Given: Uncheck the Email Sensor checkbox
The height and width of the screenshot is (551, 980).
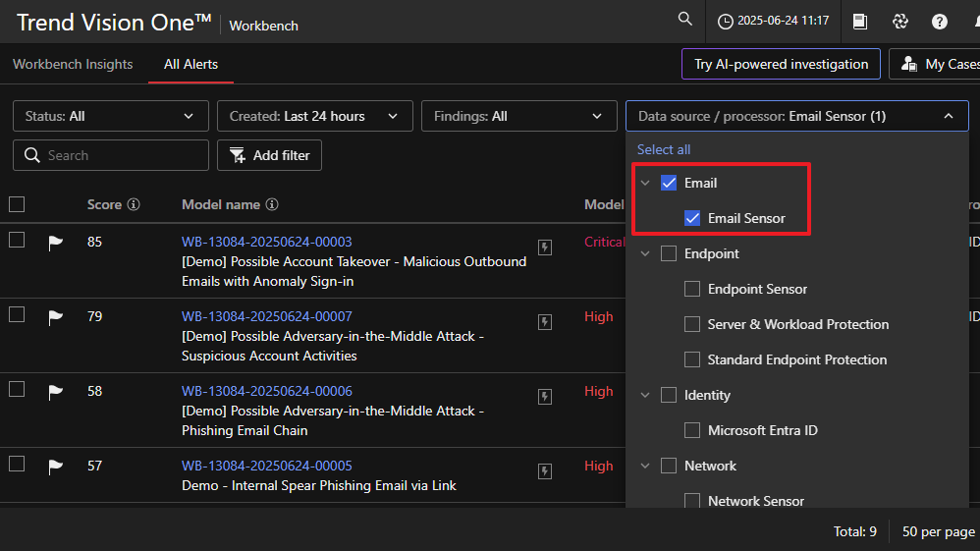Looking at the screenshot, I should pyautogui.click(x=692, y=218).
